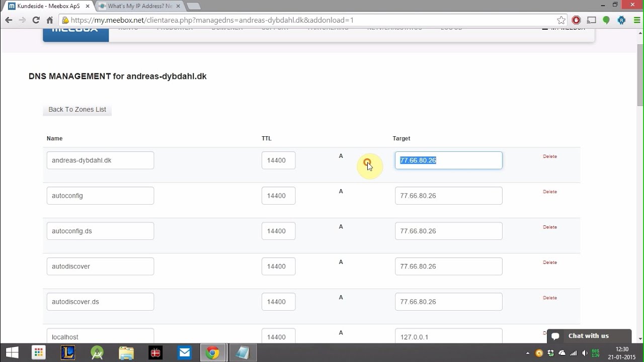
Task: Open the network signal tray icon
Action: click(x=574, y=353)
